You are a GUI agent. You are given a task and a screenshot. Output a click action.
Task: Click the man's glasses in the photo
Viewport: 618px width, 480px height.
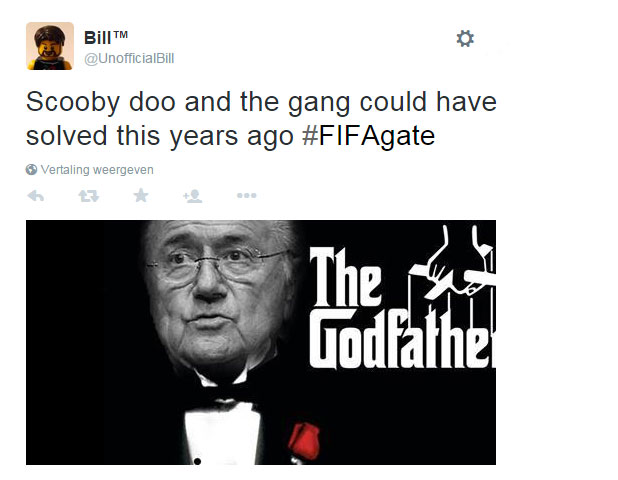click(215, 266)
